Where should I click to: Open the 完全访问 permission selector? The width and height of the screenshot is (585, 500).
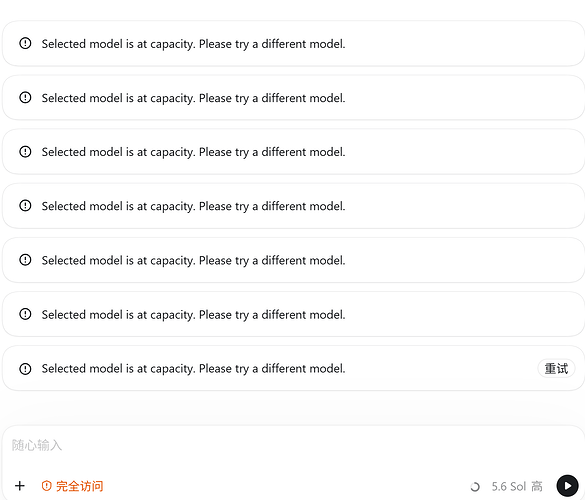(72, 486)
